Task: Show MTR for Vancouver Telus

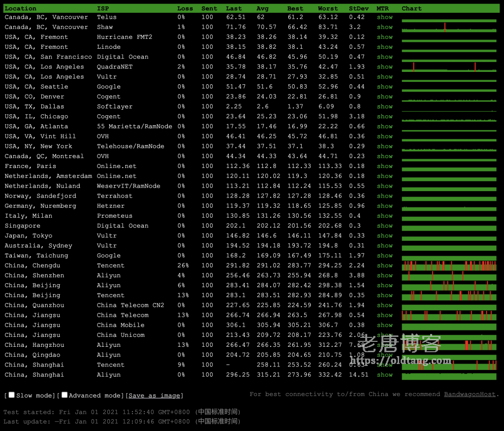Action: click(x=384, y=17)
